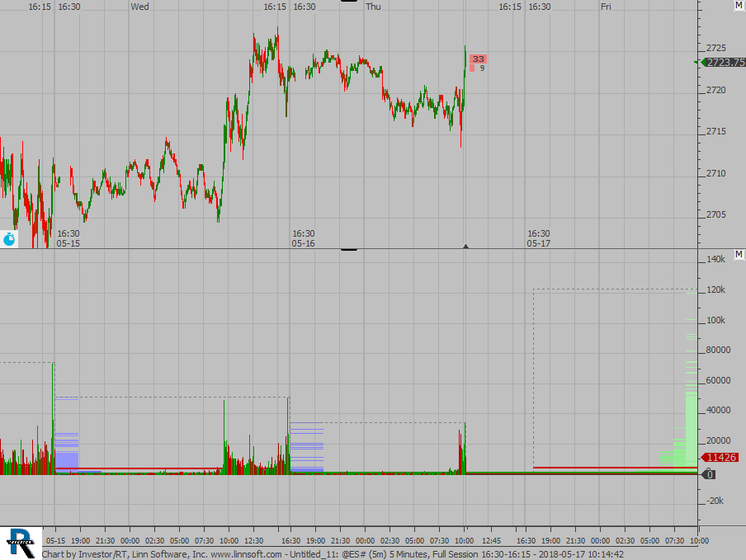Click the 16:30 05-16 session label

[304, 238]
